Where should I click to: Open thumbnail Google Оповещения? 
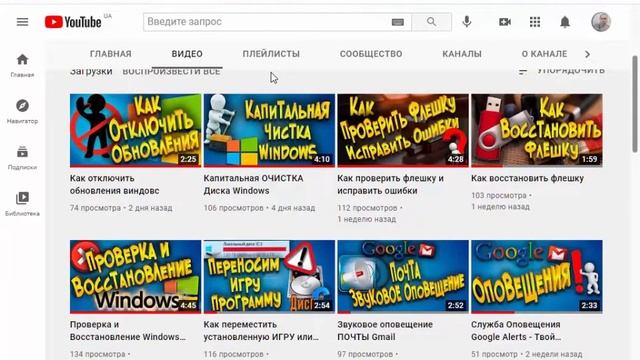click(537, 277)
